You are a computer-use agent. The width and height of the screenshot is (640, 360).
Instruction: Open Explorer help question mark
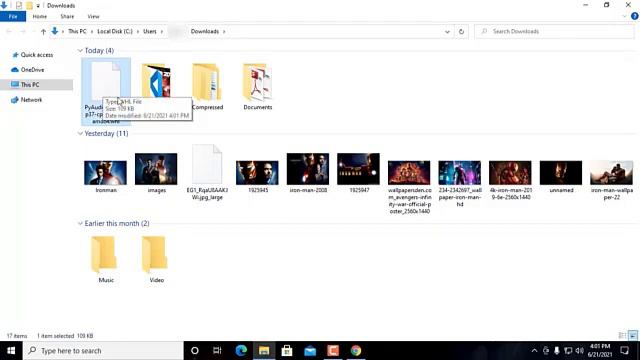tap(634, 16)
